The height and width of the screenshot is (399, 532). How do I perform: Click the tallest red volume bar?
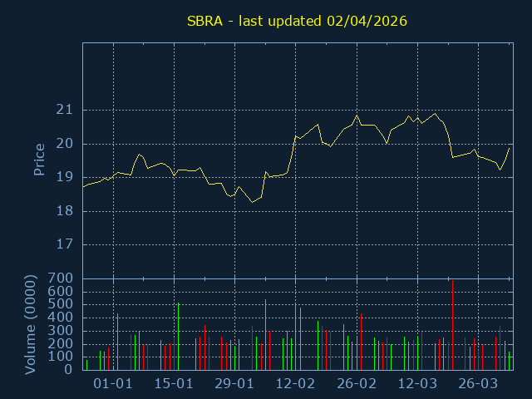[x=452, y=326]
